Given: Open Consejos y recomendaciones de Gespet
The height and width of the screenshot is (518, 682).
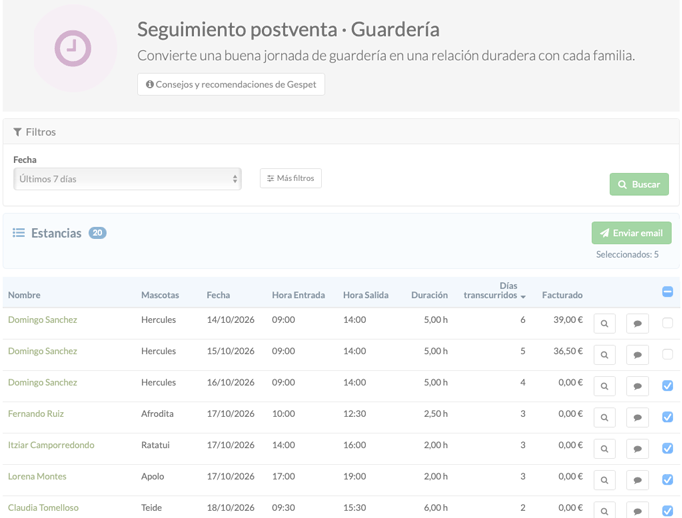Looking at the screenshot, I should (x=231, y=84).
